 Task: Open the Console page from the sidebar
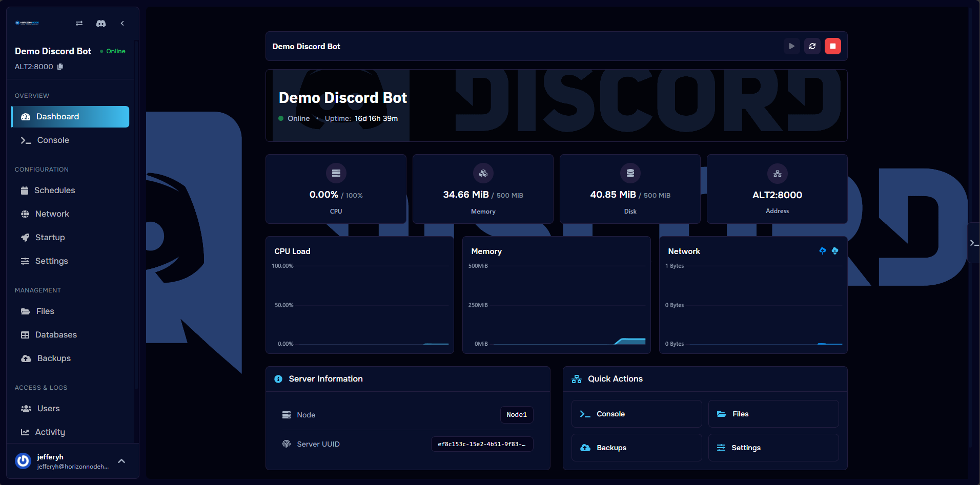coord(70,140)
